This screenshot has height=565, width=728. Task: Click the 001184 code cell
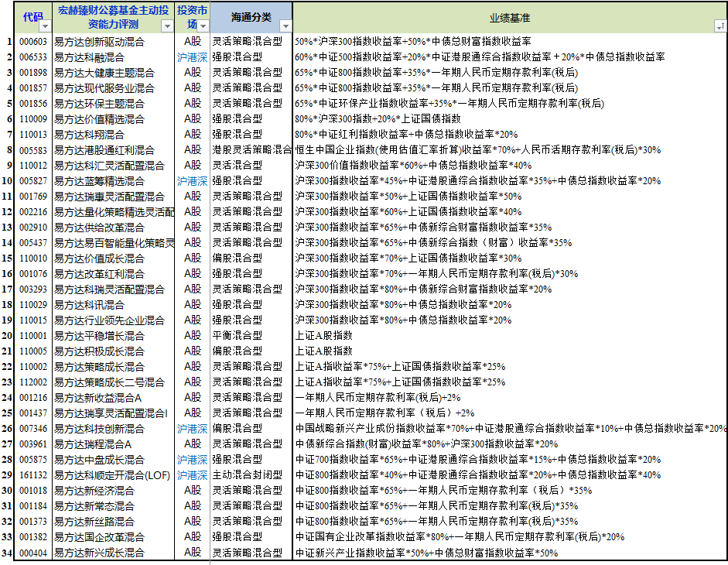point(33,506)
